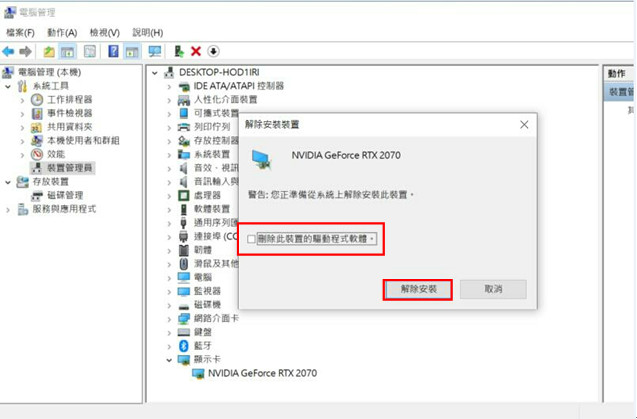Click the 藍牙 Bluetooth icon
The height and width of the screenshot is (419, 637).
pos(184,345)
